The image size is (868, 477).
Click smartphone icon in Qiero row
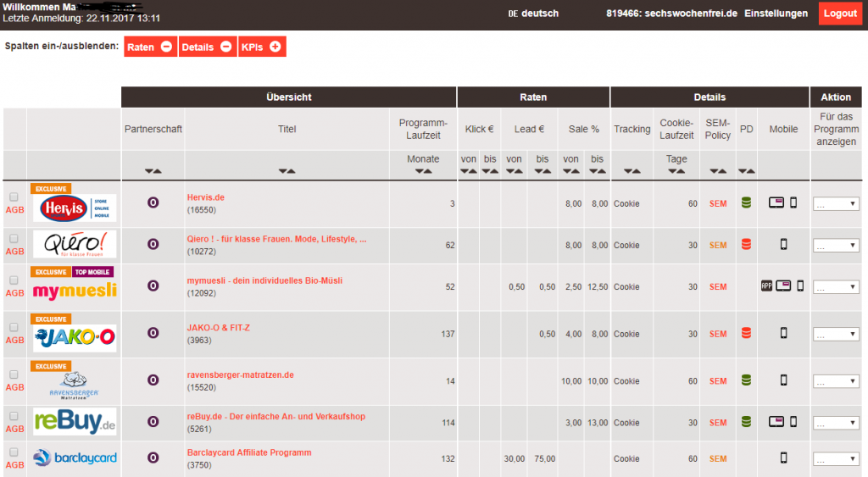783,244
